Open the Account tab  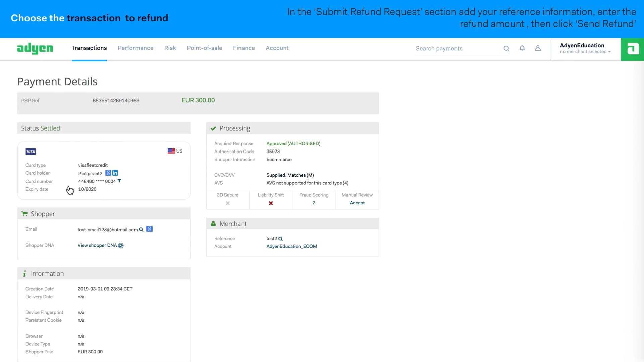(277, 48)
